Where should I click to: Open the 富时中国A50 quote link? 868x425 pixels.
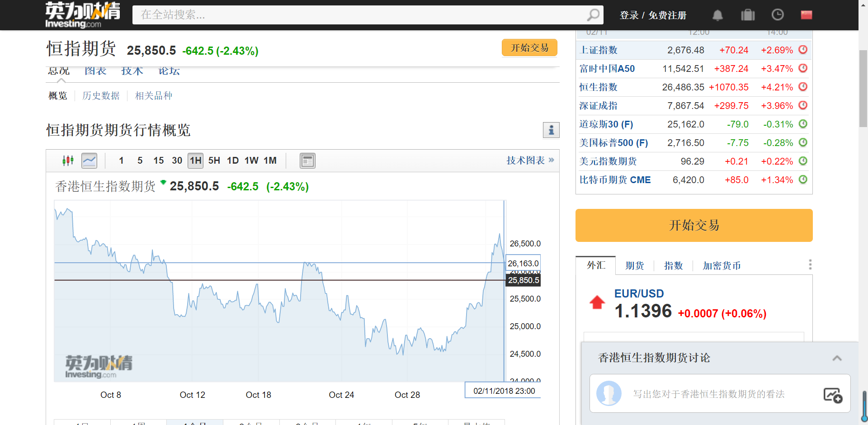pos(607,69)
